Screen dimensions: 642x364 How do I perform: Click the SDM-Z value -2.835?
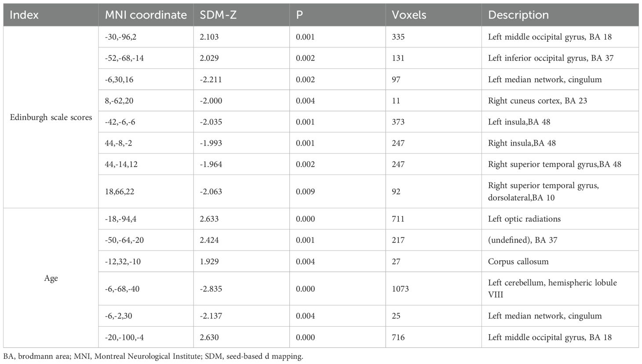[211, 289]
